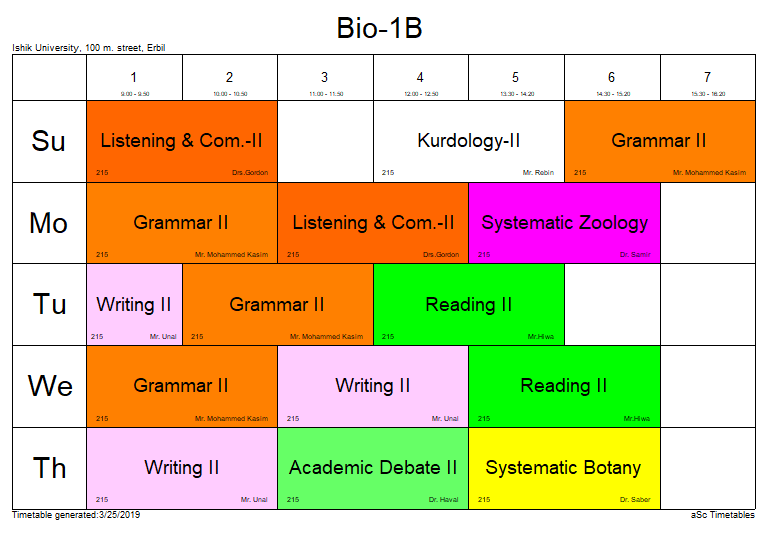Select the Th day row label
This screenshot has width=769, height=536.
click(49, 468)
